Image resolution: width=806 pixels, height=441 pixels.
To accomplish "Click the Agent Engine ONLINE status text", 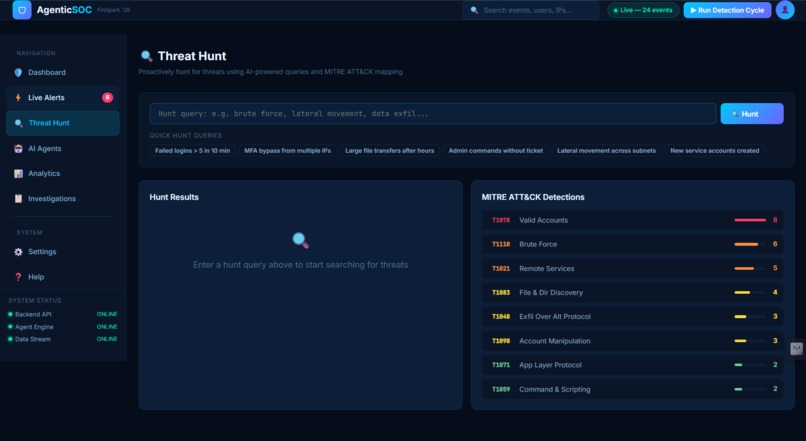I will click(x=107, y=327).
